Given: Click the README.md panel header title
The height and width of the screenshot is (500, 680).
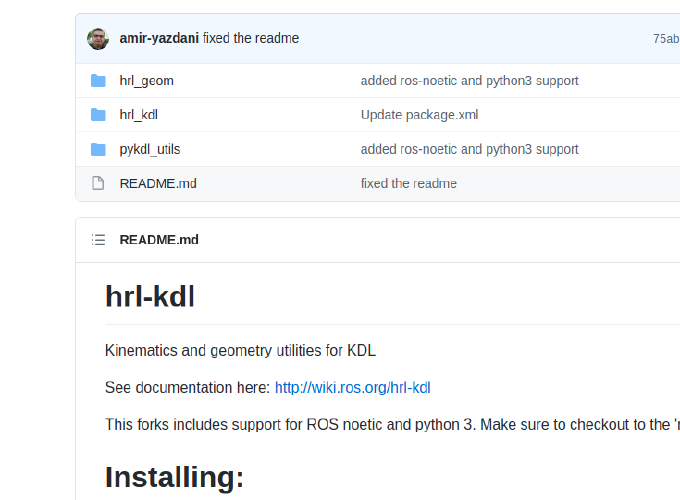Looking at the screenshot, I should (x=159, y=240).
